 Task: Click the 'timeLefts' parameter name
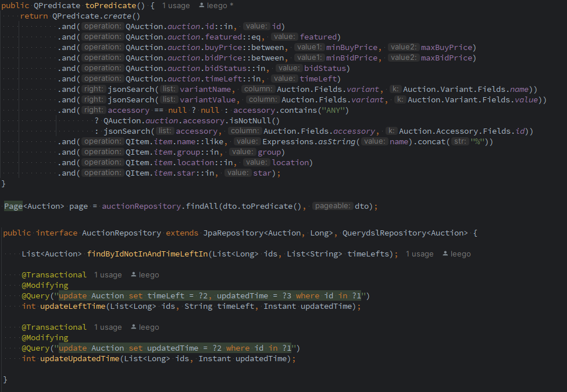(x=368, y=254)
